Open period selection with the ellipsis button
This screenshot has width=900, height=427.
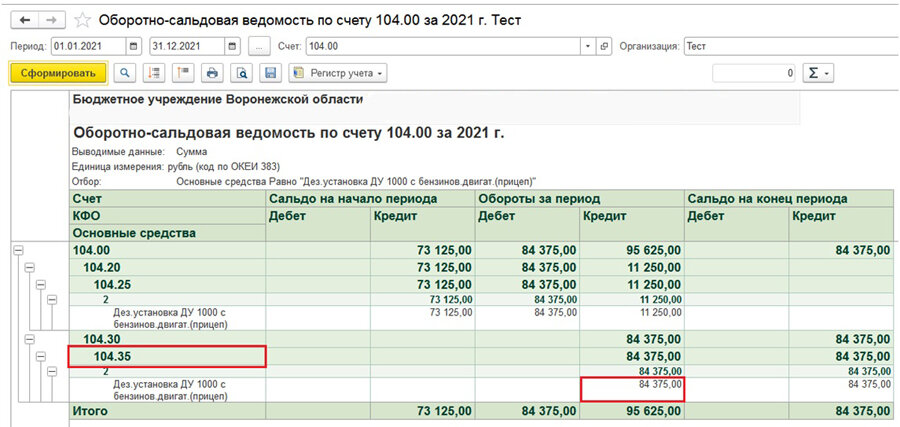(x=259, y=47)
